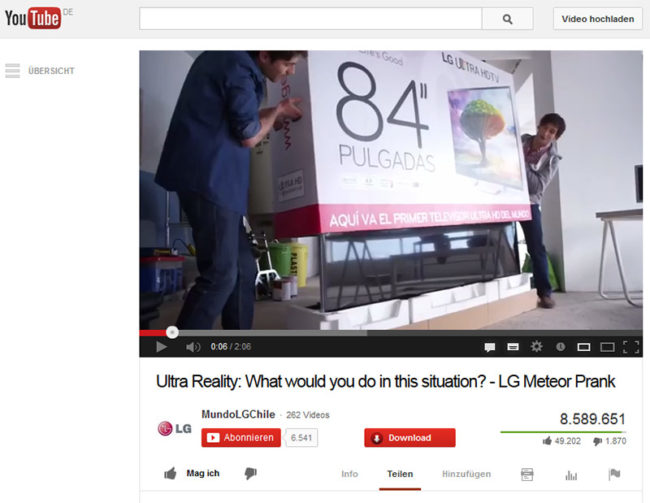The image size is (650, 503).
Task: Open the video statistics bar-chart icon
Action: click(571, 475)
